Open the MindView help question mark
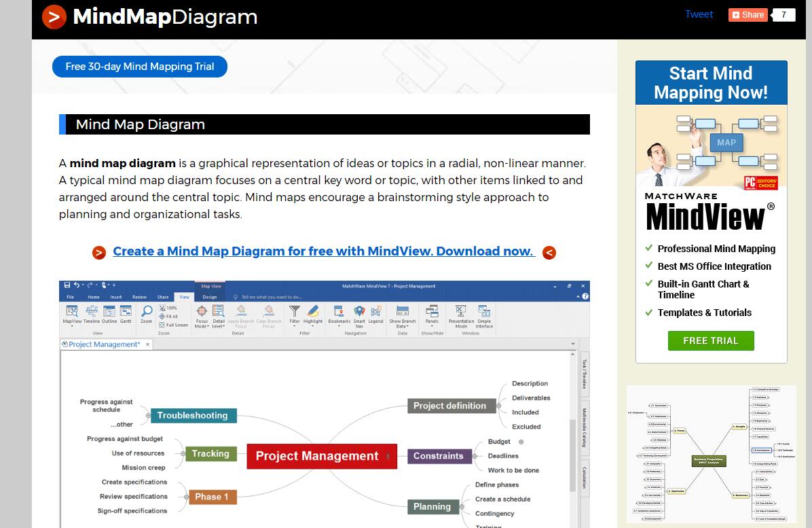Screen dimensions: 812x528 (585, 296)
